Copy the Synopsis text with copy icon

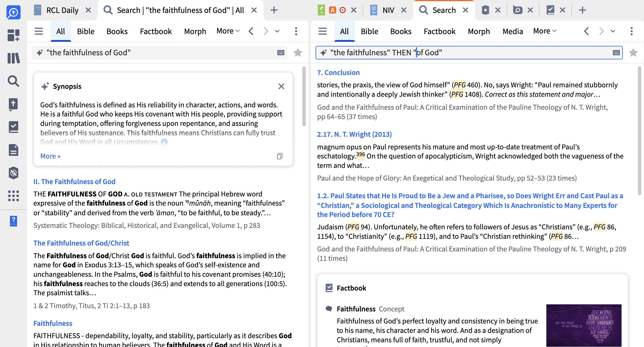[280, 156]
